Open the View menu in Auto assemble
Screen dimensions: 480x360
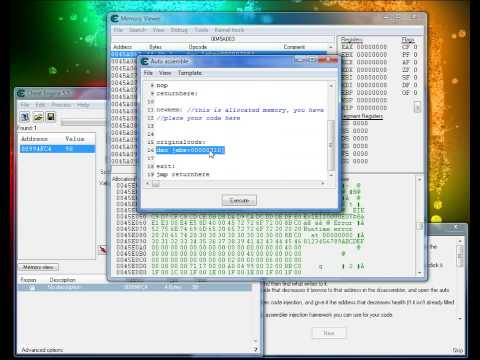click(x=165, y=73)
